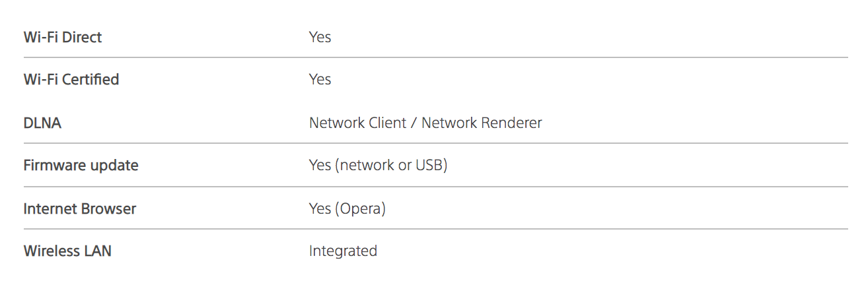This screenshot has height=285, width=868.
Task: Click the DLNA spec label
Action: click(x=42, y=123)
